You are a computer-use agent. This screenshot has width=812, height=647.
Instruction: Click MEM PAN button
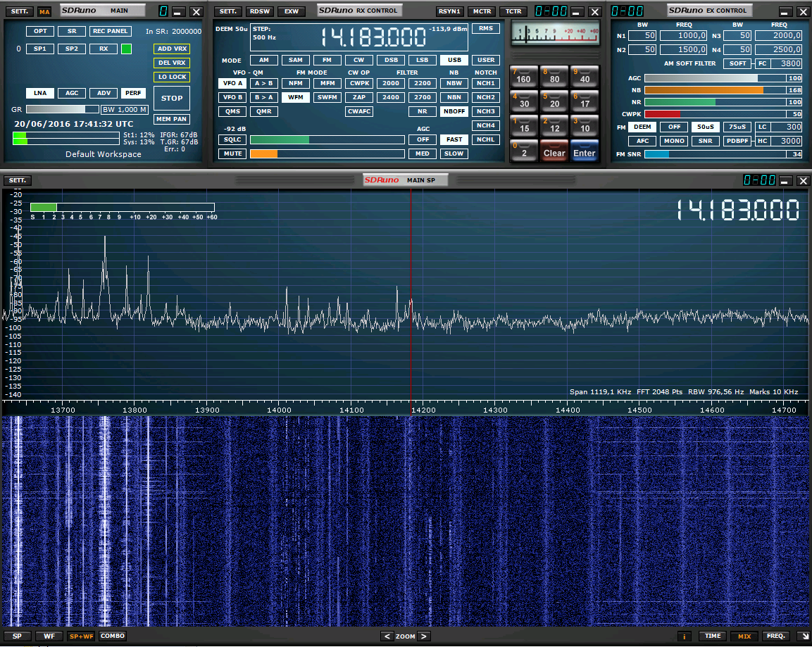[172, 119]
